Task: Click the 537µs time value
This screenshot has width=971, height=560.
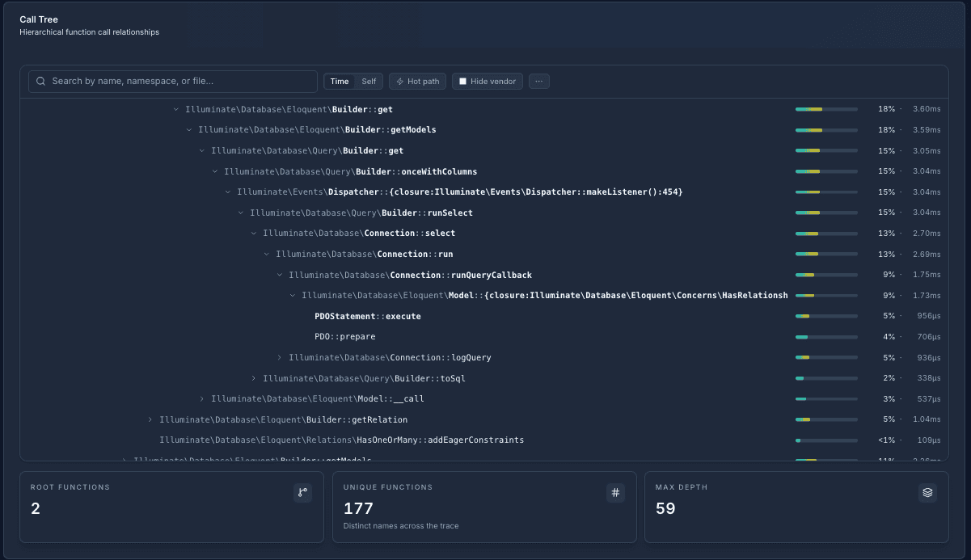Action: coord(929,399)
